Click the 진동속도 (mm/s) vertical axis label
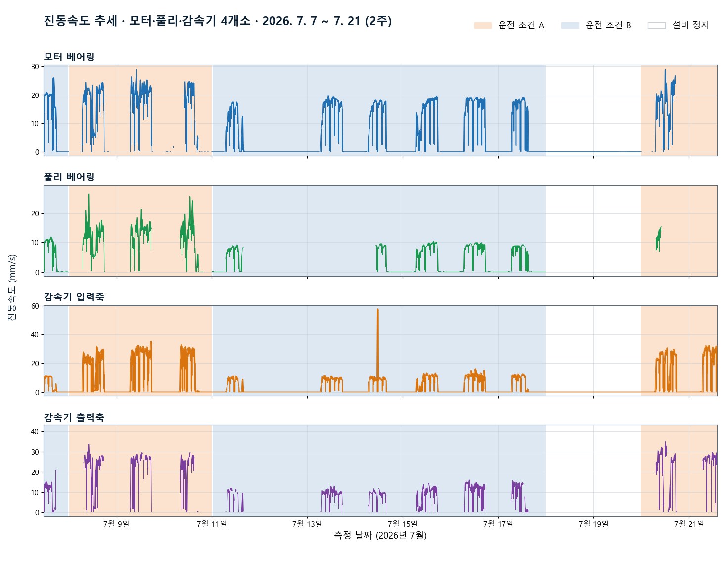 (x=12, y=287)
